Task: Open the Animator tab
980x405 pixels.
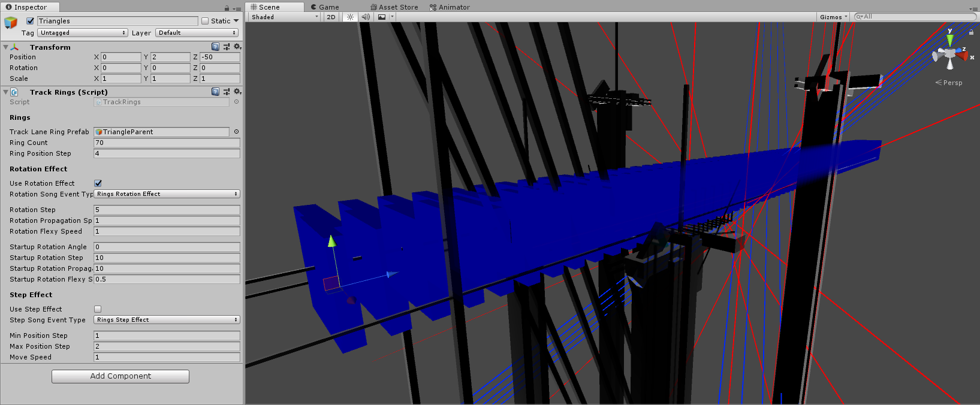Action: (x=450, y=7)
